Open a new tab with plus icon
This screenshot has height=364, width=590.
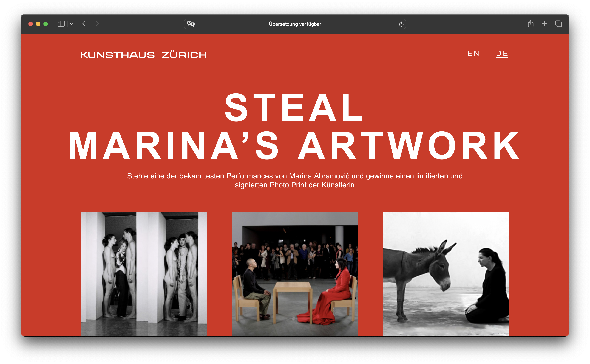544,24
